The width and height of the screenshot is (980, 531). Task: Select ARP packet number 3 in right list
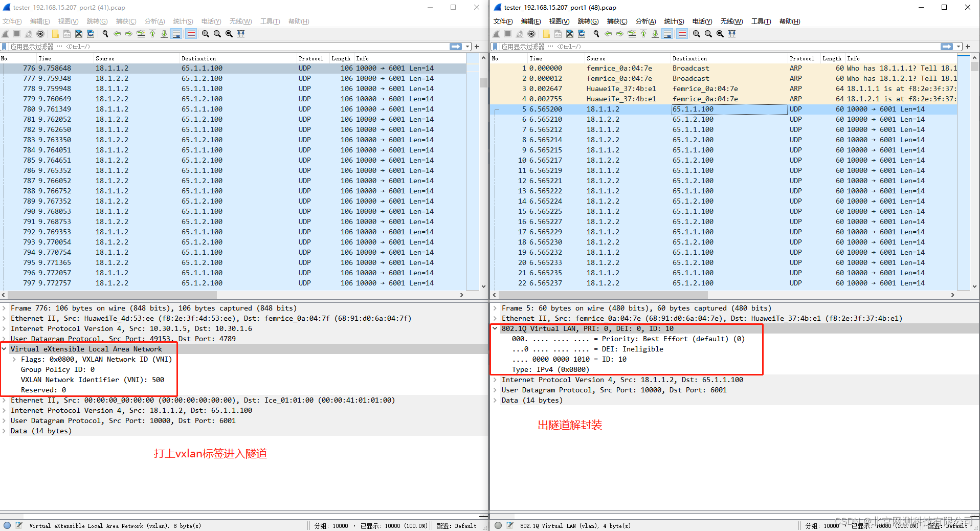click(723, 88)
